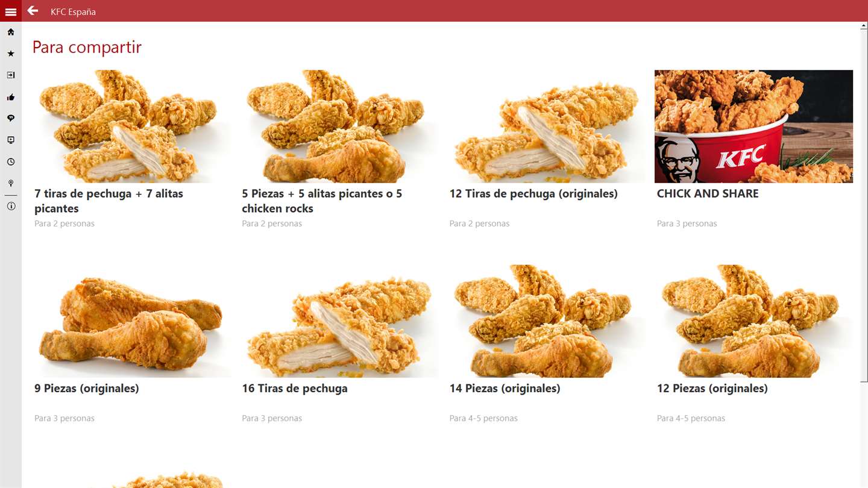Open 5 Piezas + 5 alitas picantes item

click(x=322, y=201)
